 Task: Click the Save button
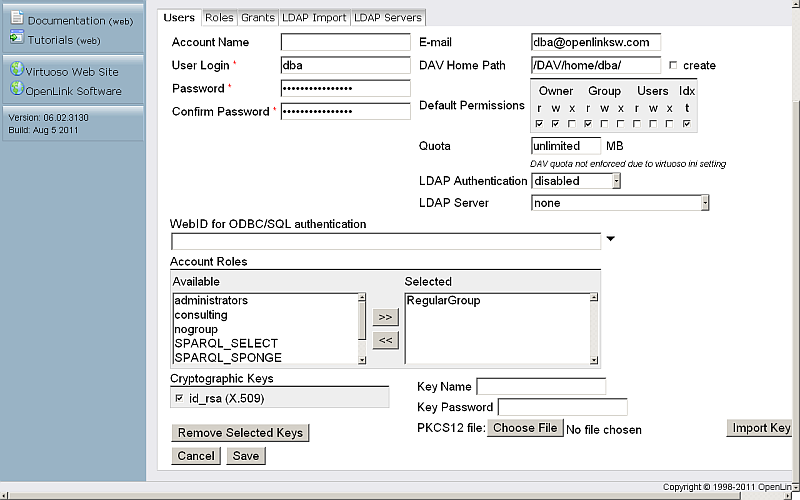click(246, 456)
